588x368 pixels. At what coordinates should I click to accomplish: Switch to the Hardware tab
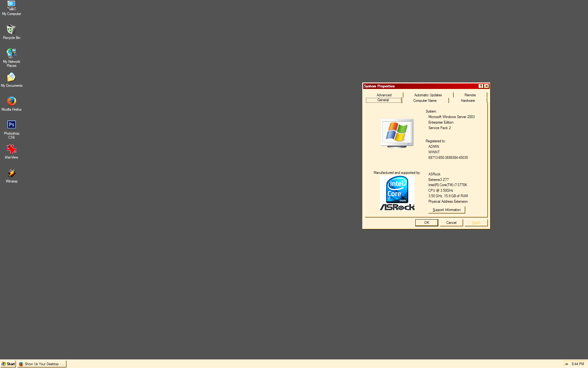click(468, 101)
